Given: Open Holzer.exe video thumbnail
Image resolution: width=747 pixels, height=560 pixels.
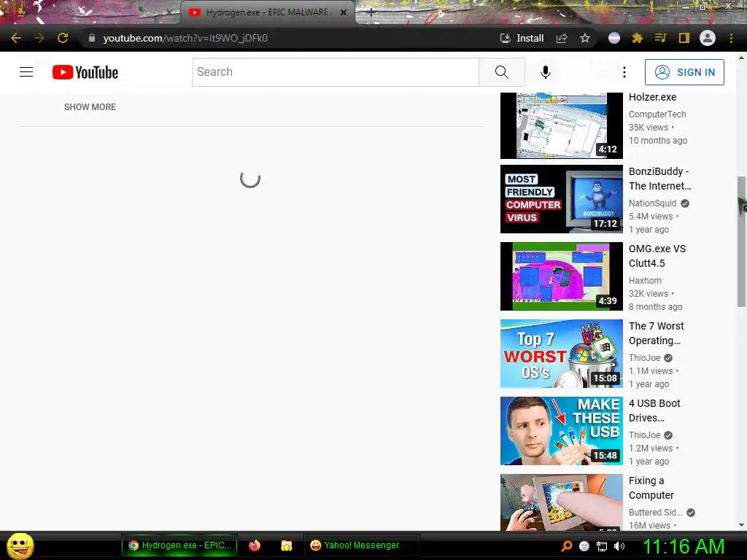Looking at the screenshot, I should tap(562, 125).
